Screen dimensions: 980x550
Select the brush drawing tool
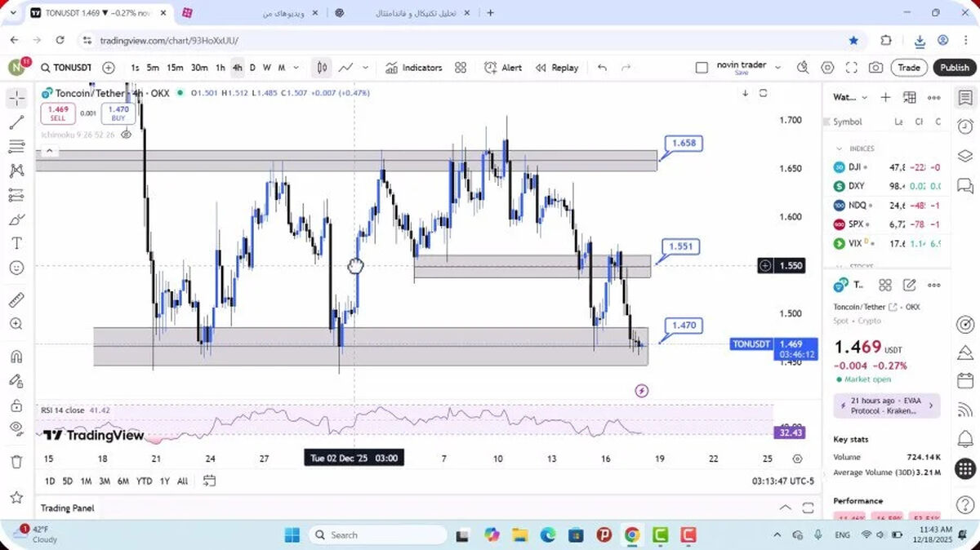(16, 220)
